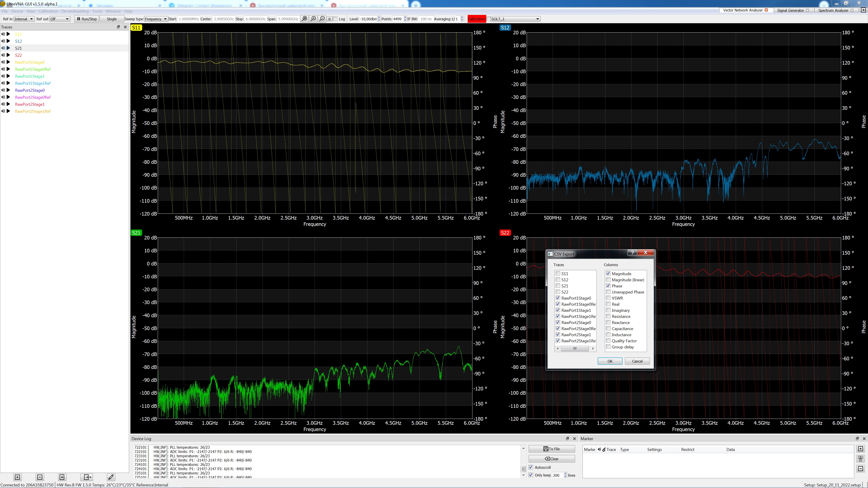Import traces using the import icon

click(62, 477)
